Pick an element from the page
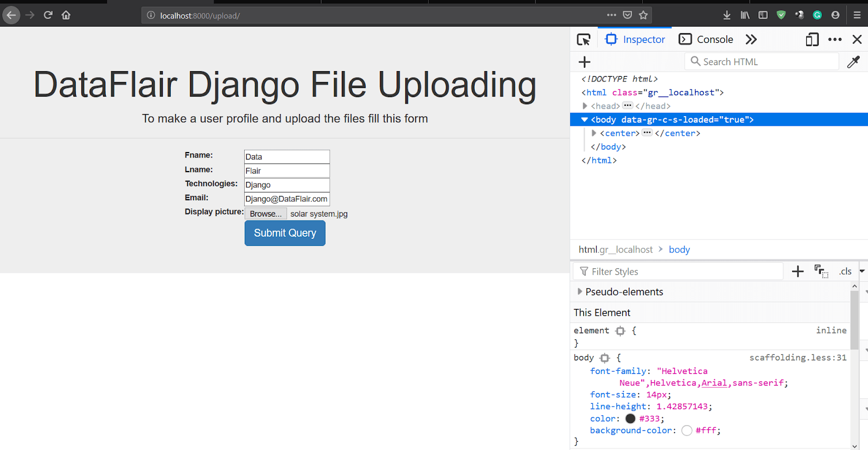 (x=584, y=40)
